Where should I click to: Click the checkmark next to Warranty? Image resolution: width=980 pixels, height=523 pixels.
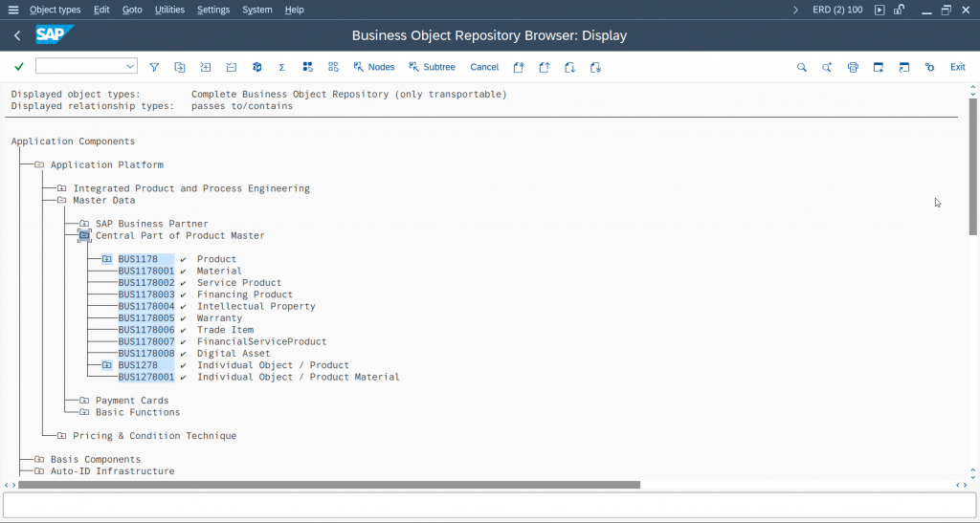pos(183,318)
